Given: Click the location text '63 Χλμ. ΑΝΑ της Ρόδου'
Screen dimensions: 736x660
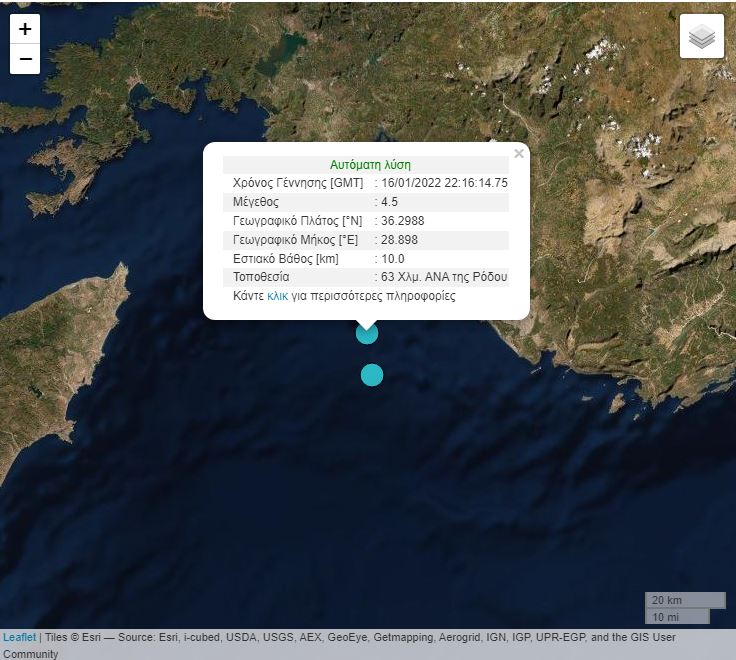Looking at the screenshot, I should coord(444,277).
